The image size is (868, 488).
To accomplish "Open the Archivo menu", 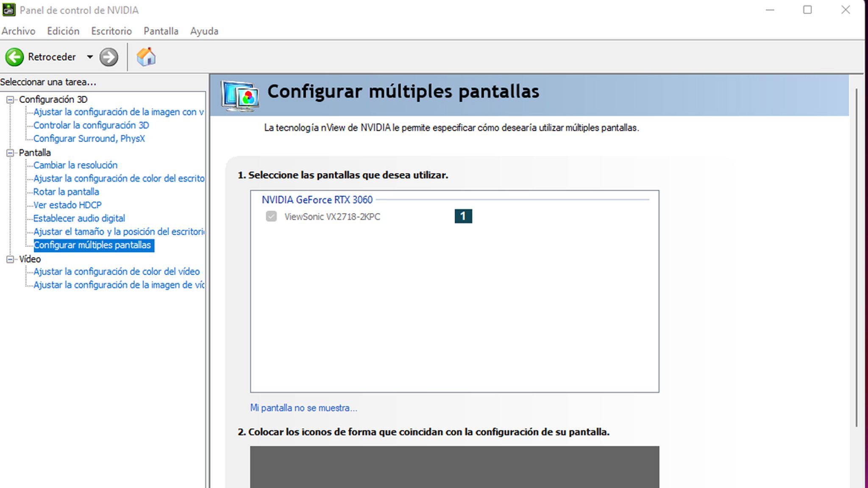I will 19,31.
